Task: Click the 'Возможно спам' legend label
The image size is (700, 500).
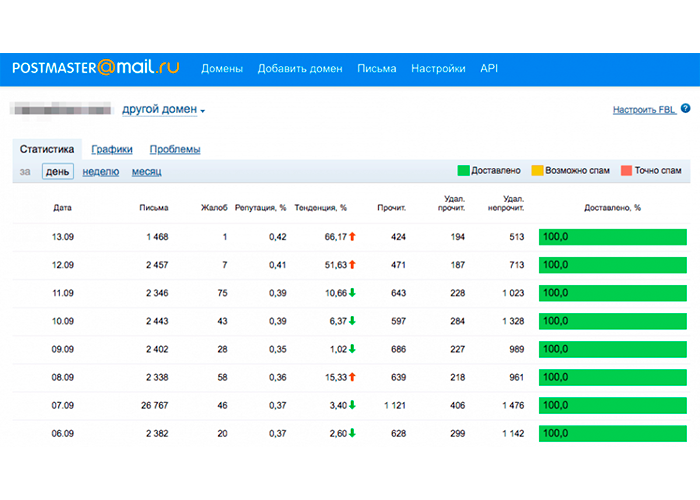Action: (x=577, y=171)
